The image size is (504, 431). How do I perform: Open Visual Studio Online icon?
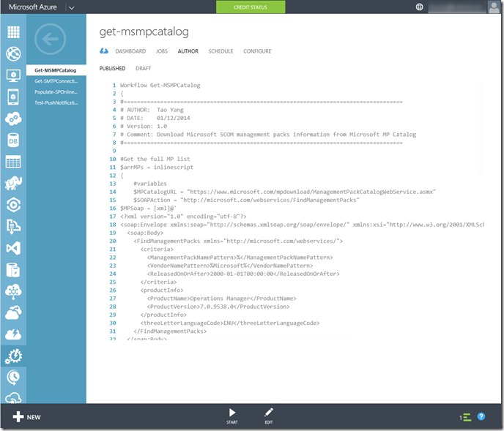13,248
